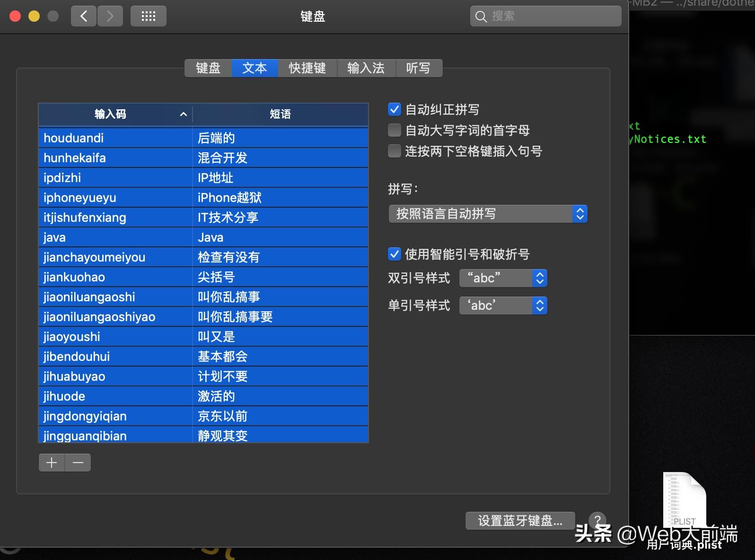755x560 pixels.
Task: Click phrase 叫你乱搞事要
Action: coord(235,317)
